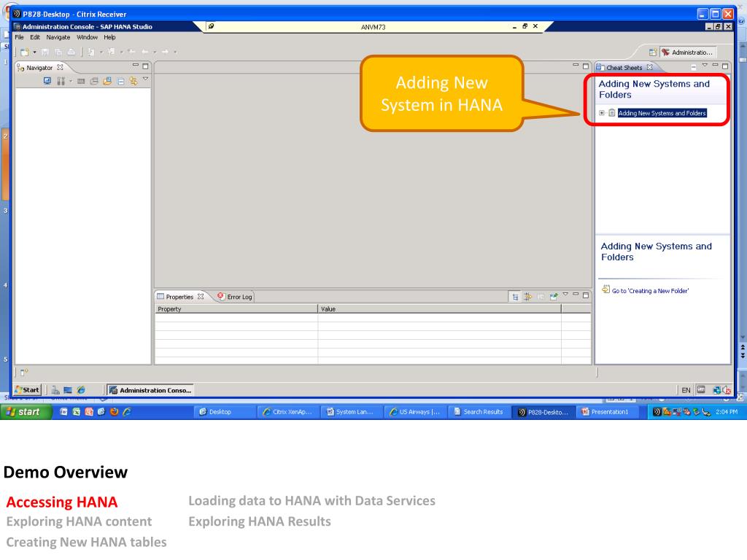Click the Navigator system monitor icon
This screenshot has height=560, width=747.
coord(47,81)
